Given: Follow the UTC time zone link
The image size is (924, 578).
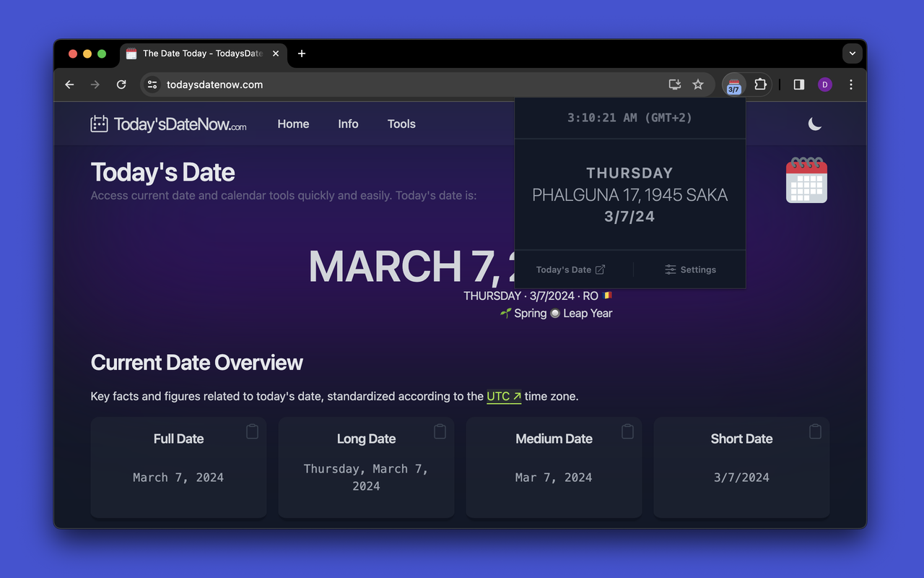Looking at the screenshot, I should 504,397.
